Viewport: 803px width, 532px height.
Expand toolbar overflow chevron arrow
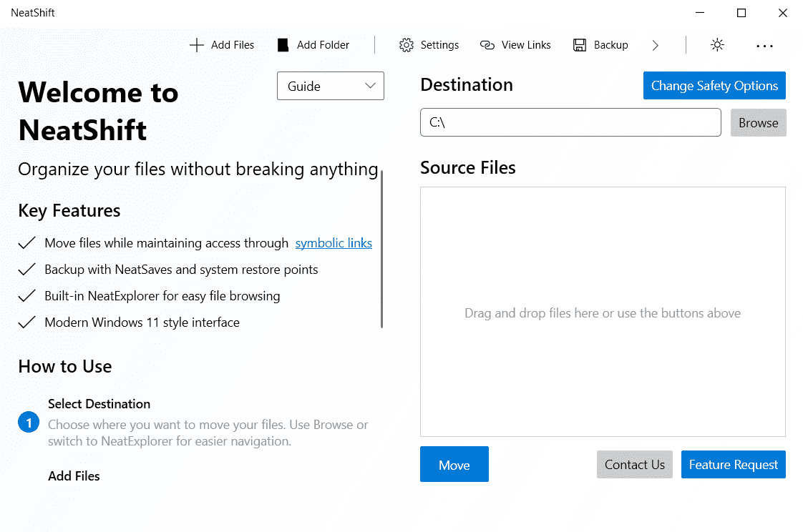pyautogui.click(x=656, y=45)
